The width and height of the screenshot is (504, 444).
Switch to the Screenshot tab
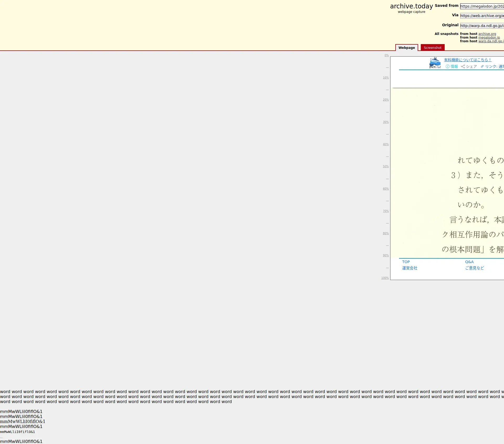tap(432, 48)
